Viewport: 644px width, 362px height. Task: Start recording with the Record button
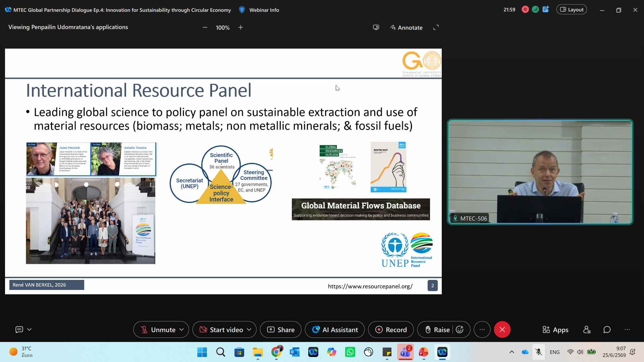click(x=391, y=330)
